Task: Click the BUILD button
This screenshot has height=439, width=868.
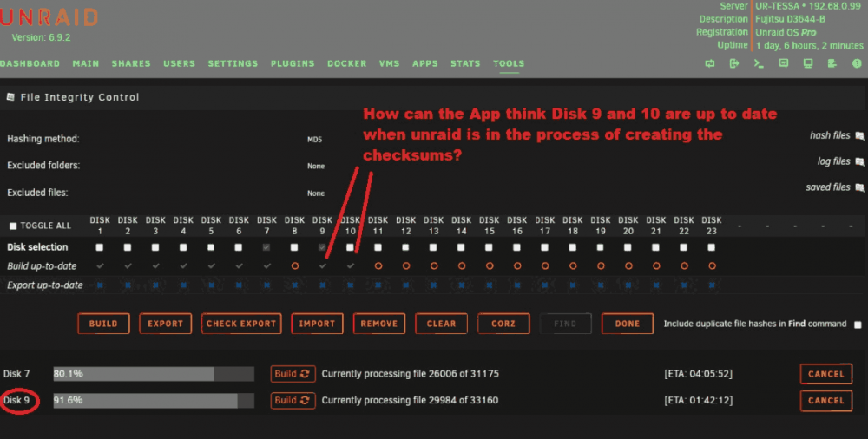Action: tap(103, 324)
